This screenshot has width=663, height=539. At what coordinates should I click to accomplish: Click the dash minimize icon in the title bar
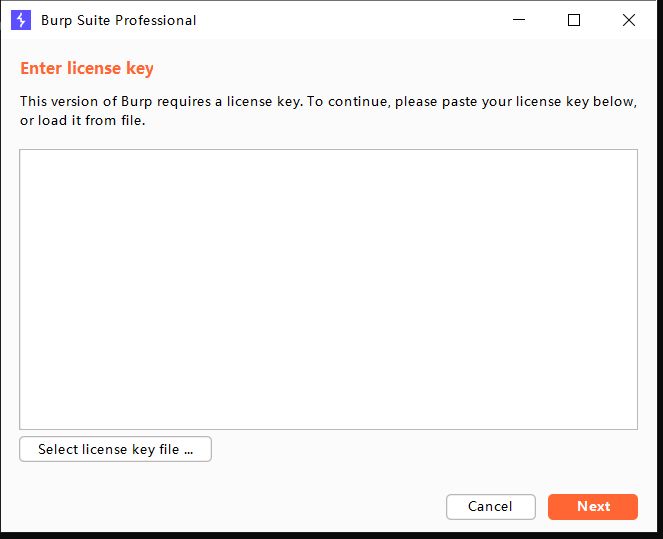click(519, 20)
